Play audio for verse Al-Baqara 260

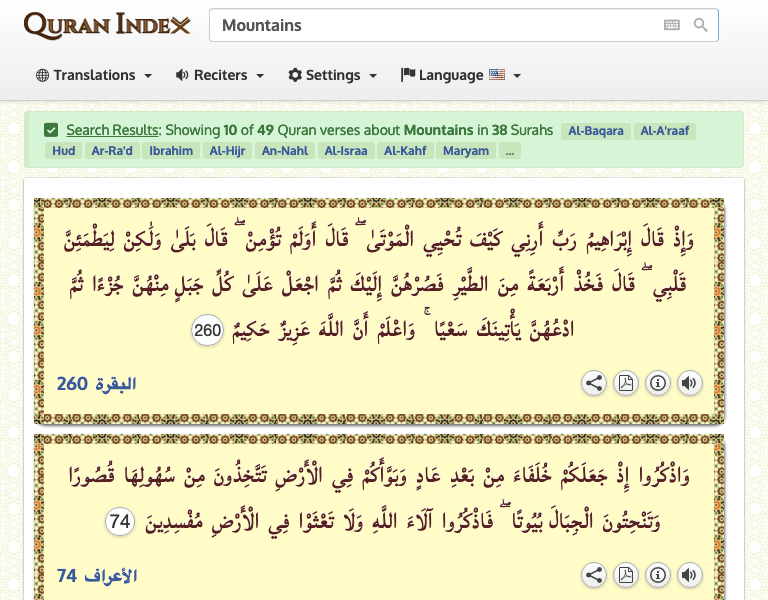click(x=689, y=383)
